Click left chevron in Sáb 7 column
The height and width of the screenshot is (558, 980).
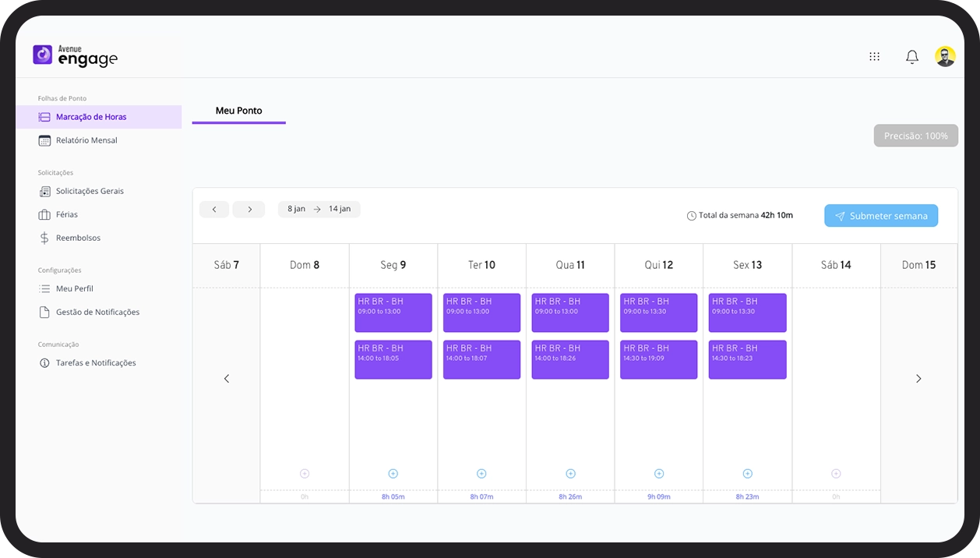227,379
